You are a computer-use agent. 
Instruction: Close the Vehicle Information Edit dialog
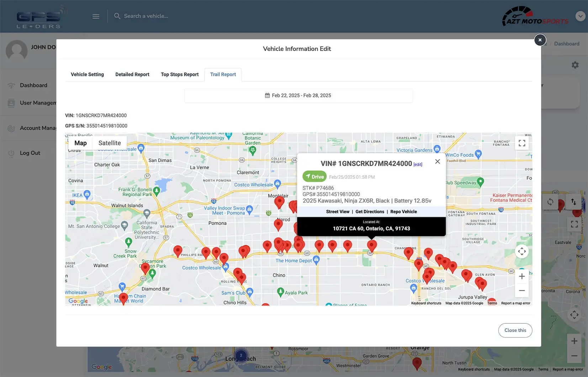(540, 40)
